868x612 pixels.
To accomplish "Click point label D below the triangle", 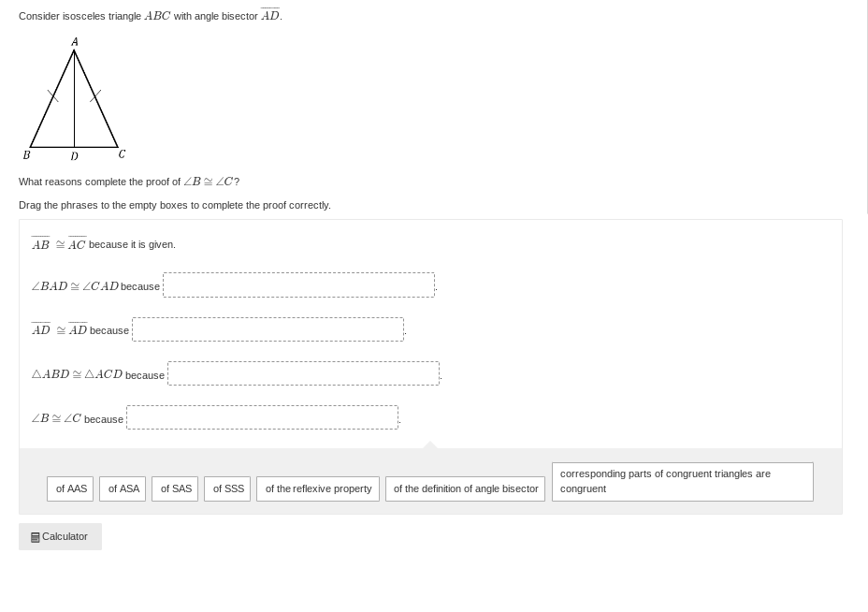I will click(75, 156).
